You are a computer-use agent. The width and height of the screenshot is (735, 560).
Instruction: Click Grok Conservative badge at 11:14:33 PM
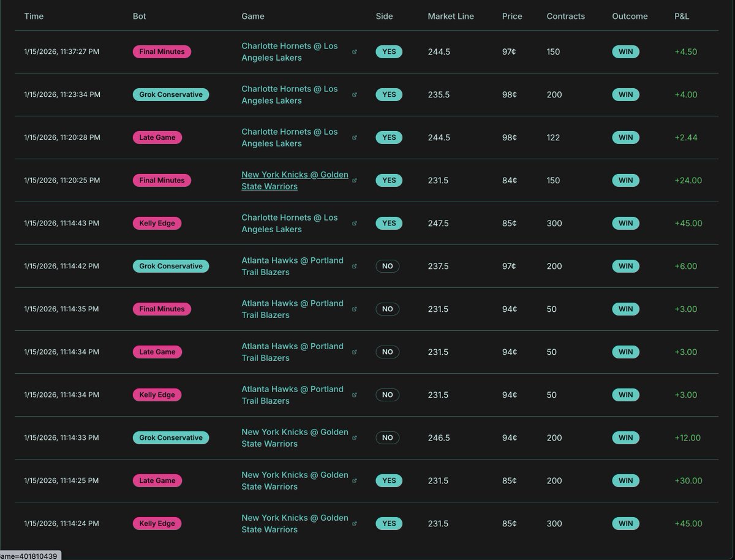tap(171, 438)
